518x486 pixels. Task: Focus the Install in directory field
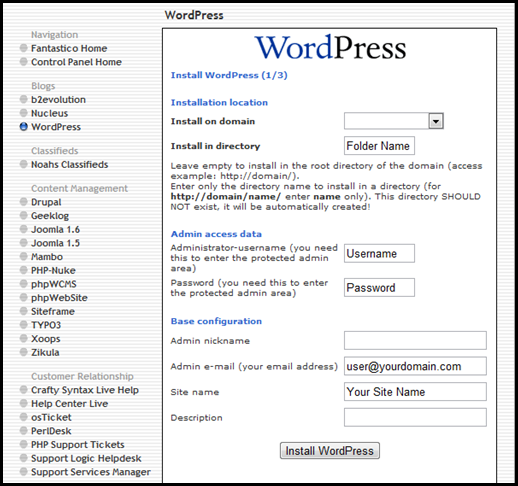(x=379, y=146)
